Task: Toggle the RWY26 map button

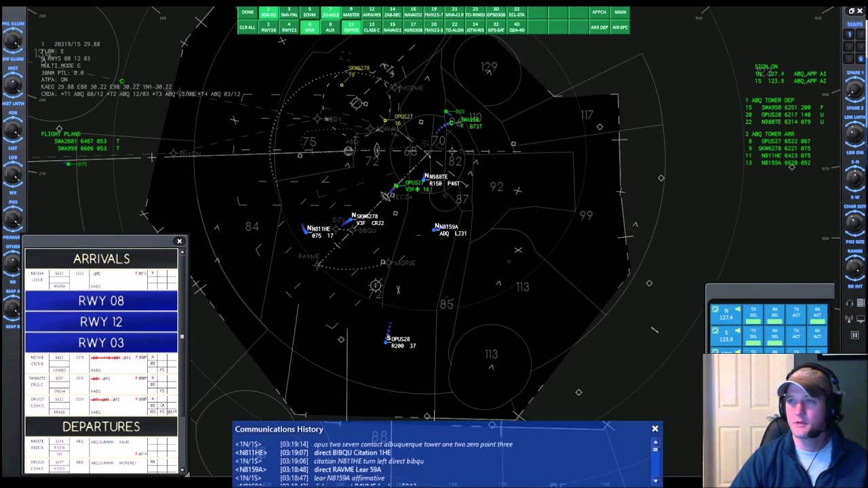Action: pos(268,27)
